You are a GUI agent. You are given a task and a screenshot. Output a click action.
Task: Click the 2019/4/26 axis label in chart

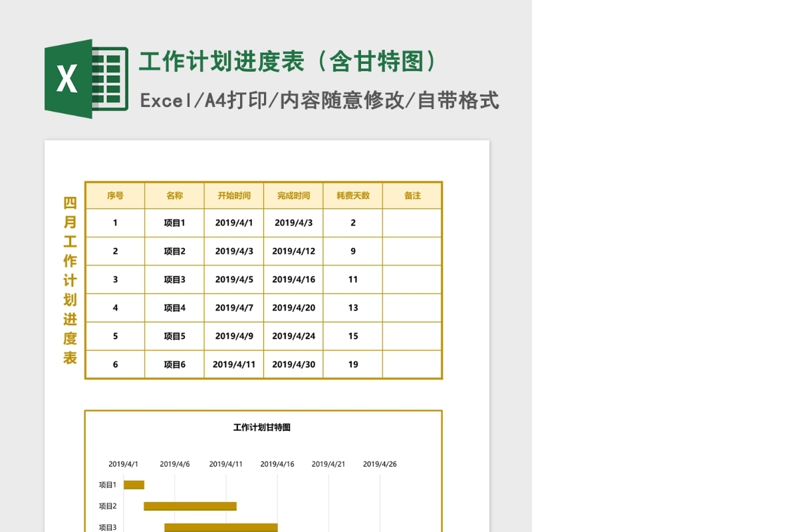380,464
